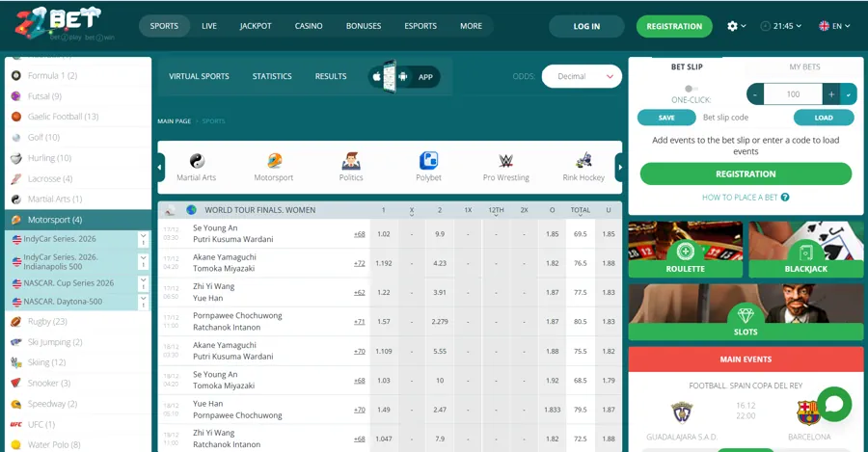Select odds 1.192 for Akane Yamaguchi vs Tomoka Miyazaki
The height and width of the screenshot is (452, 868).
coord(384,263)
